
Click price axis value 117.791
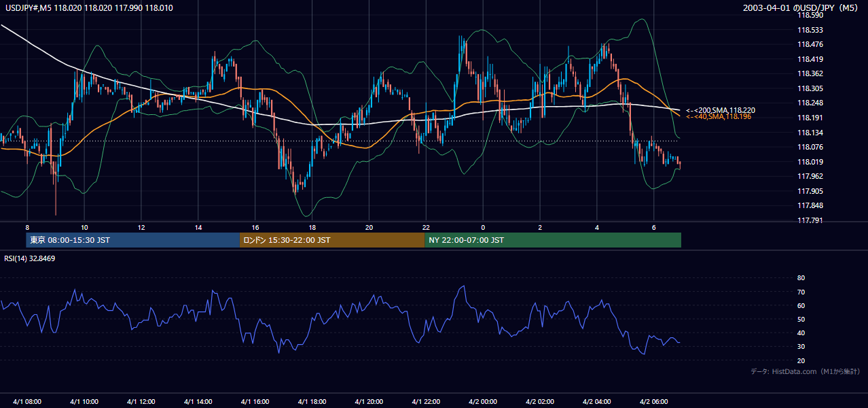point(810,220)
